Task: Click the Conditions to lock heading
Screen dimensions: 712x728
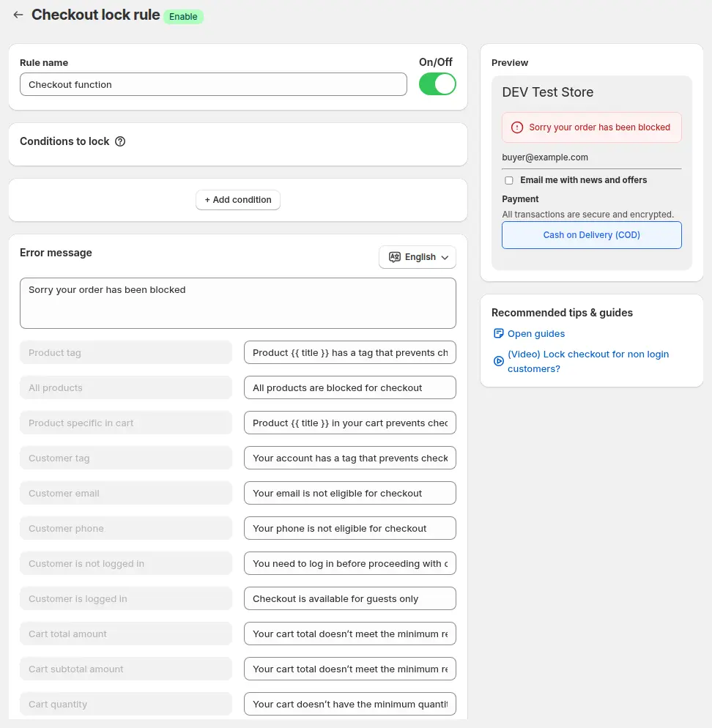Action: pyautogui.click(x=64, y=141)
